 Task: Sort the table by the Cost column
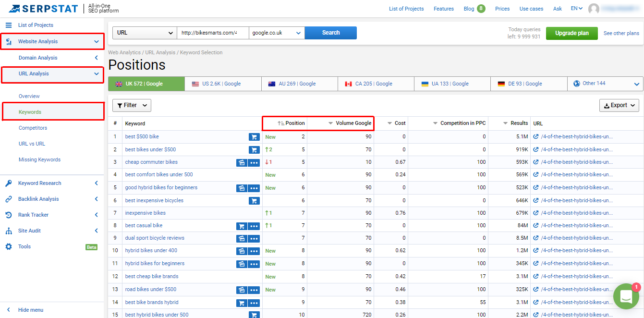(x=396, y=123)
